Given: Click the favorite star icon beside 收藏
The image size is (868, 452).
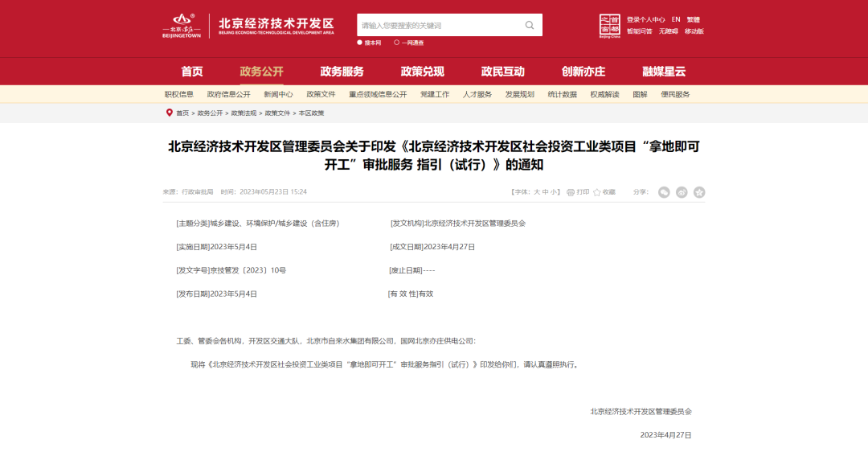Looking at the screenshot, I should point(596,192).
